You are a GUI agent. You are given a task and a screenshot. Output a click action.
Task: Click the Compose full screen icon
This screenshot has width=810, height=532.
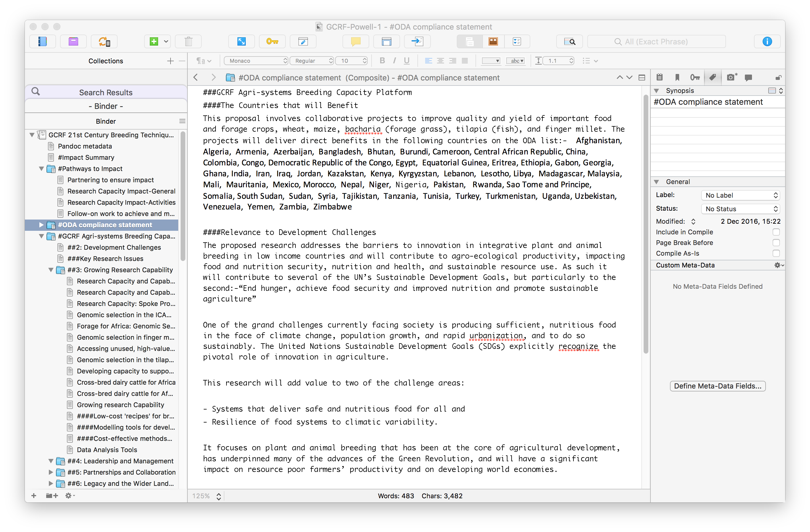click(x=241, y=41)
